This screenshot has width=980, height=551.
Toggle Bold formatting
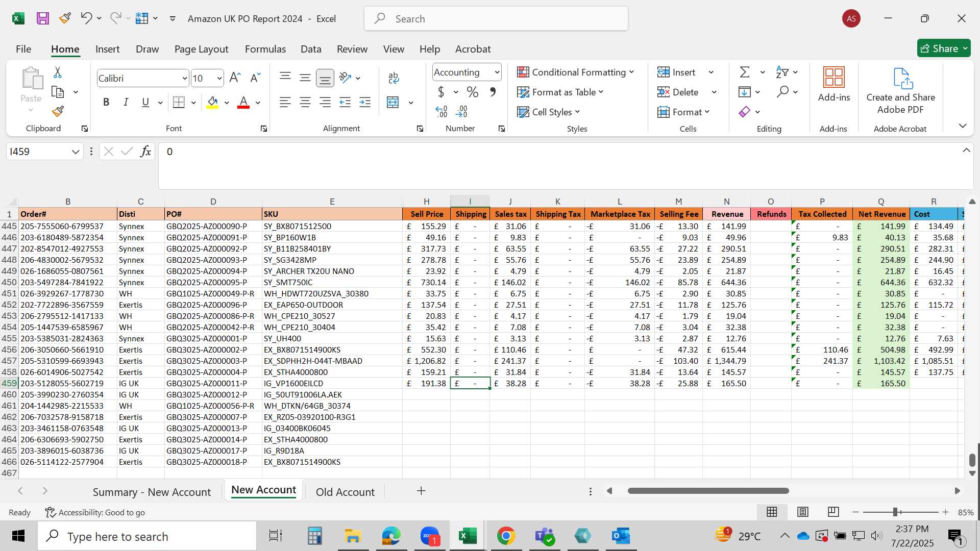click(x=106, y=102)
